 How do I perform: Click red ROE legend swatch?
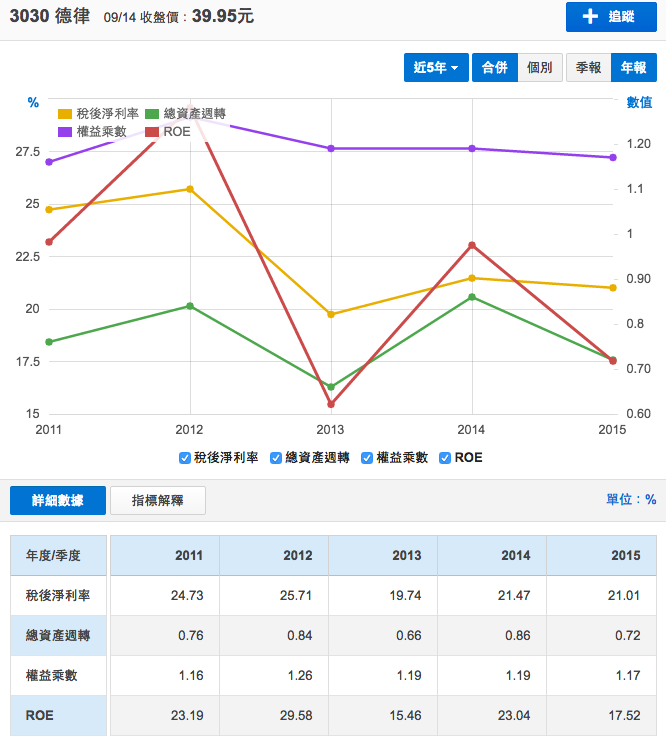[153, 131]
